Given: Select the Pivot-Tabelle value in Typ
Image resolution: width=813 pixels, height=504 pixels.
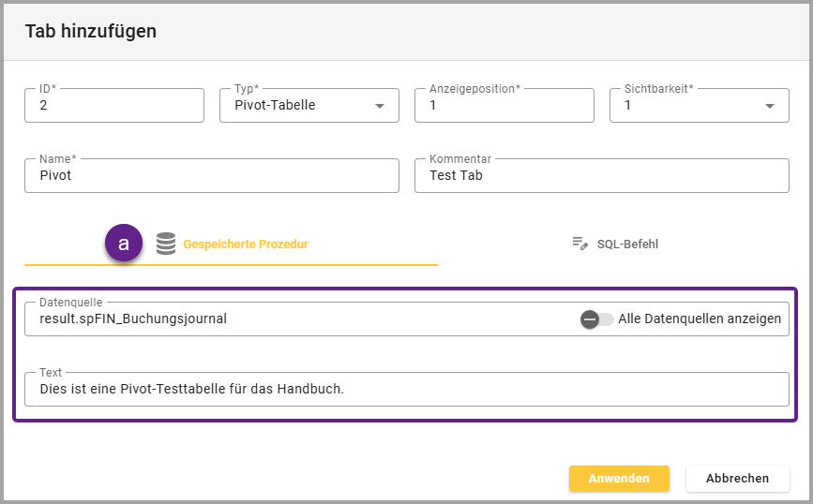Looking at the screenshot, I should 275,106.
